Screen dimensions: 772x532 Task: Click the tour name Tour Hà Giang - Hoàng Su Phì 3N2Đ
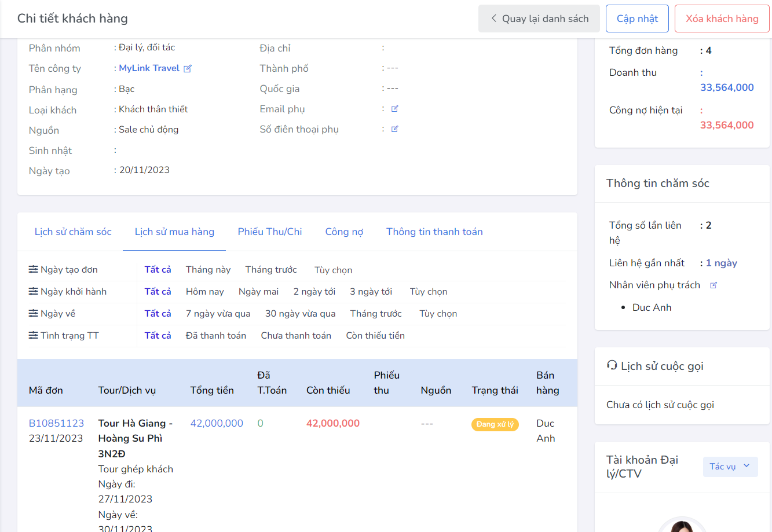(x=136, y=438)
